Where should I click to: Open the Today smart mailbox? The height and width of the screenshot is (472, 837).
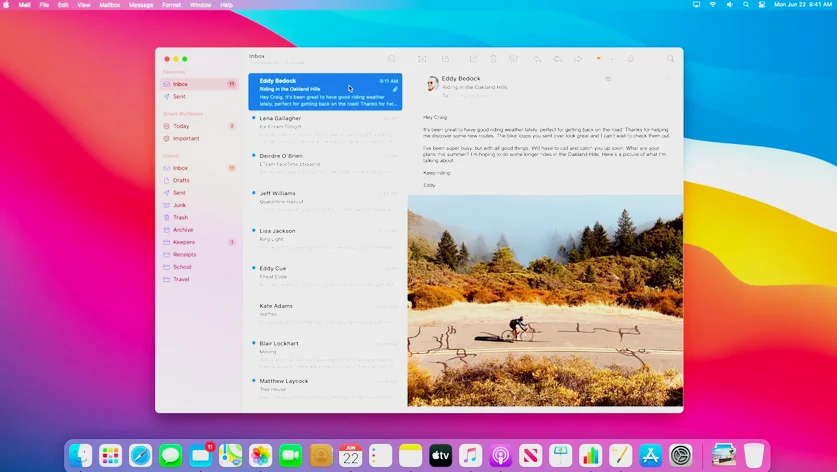coord(199,126)
